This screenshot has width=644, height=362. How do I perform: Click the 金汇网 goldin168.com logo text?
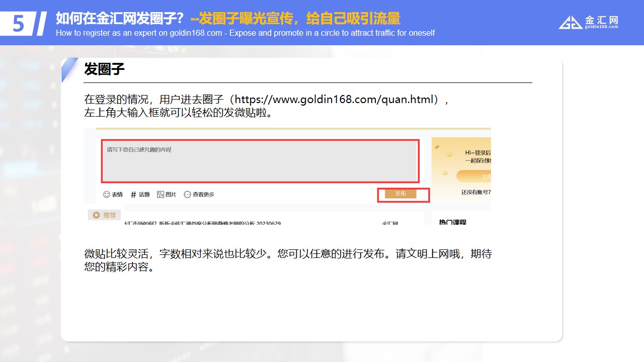tap(601, 22)
